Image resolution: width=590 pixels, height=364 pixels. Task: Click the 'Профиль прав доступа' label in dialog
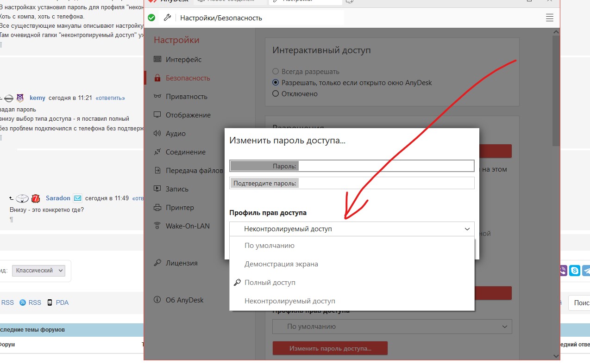[x=268, y=213]
